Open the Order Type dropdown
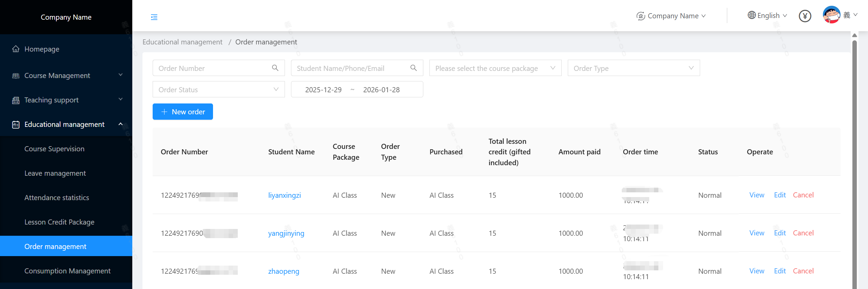Screen dimensions: 868x289 click(x=633, y=68)
